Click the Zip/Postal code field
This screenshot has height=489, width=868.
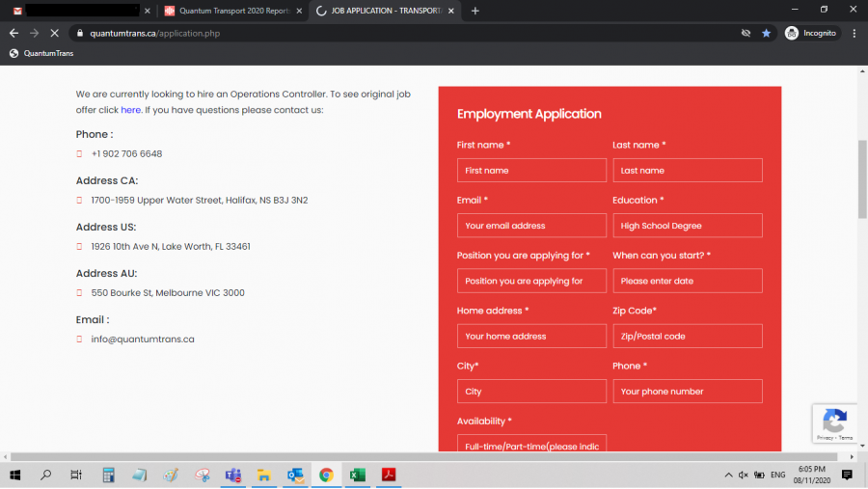click(687, 337)
